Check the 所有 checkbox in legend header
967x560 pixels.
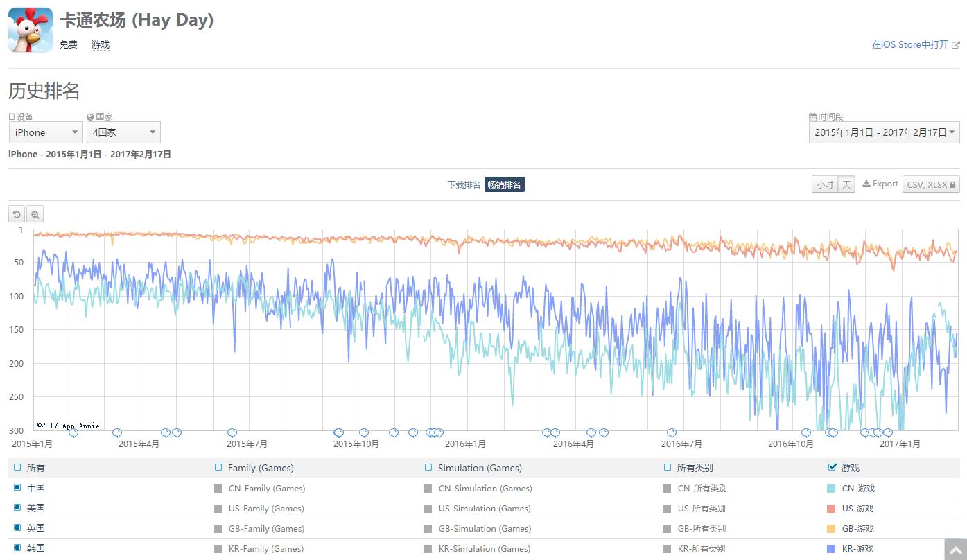point(18,468)
